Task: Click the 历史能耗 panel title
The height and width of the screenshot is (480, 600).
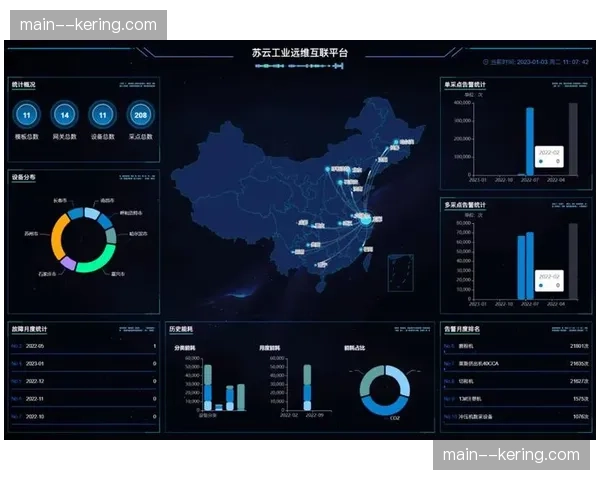Action: coord(181,329)
